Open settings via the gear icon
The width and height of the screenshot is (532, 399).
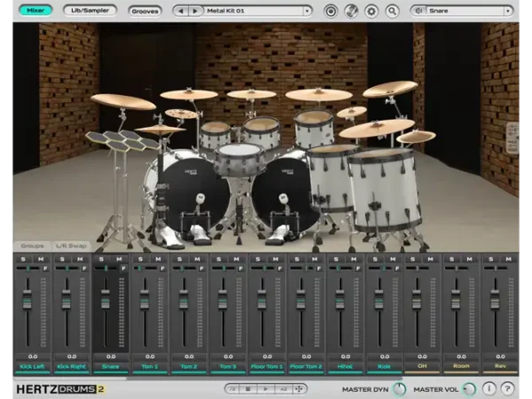pyautogui.click(x=372, y=12)
